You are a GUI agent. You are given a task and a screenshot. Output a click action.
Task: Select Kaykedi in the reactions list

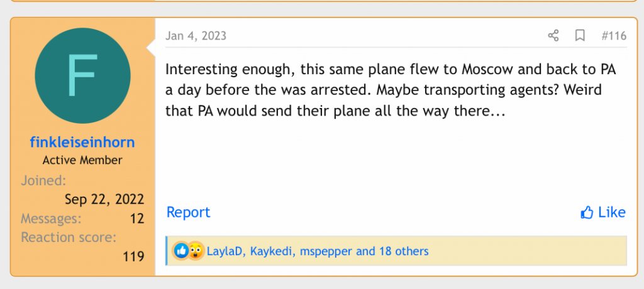272,251
